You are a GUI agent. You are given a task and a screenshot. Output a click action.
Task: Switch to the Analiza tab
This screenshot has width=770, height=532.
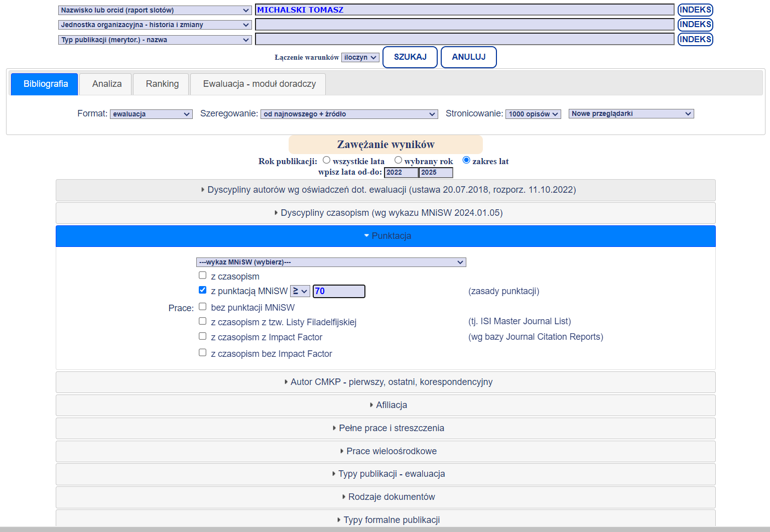107,84
